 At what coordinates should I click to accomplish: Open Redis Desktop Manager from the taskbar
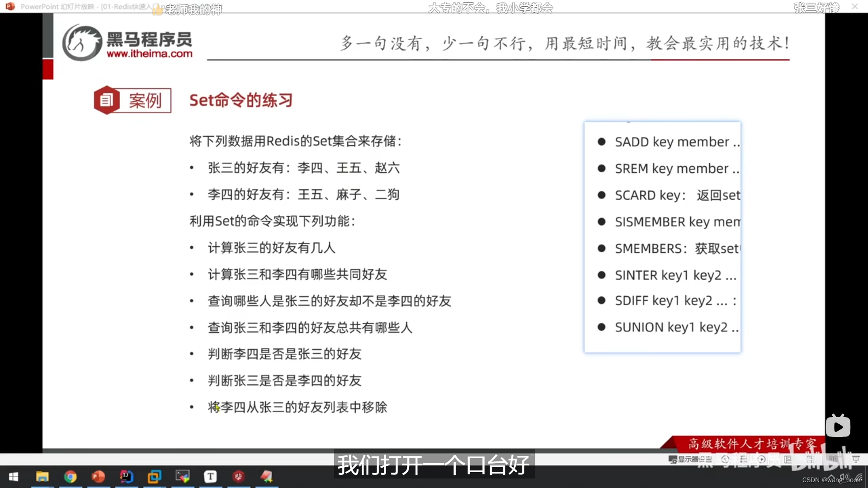point(239,477)
